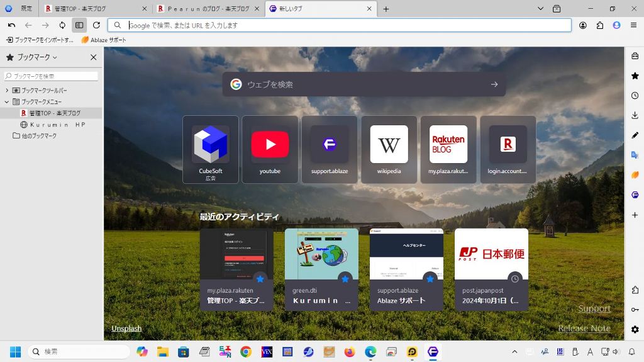Toggle the sidebar panel button in toolbar

point(79,25)
